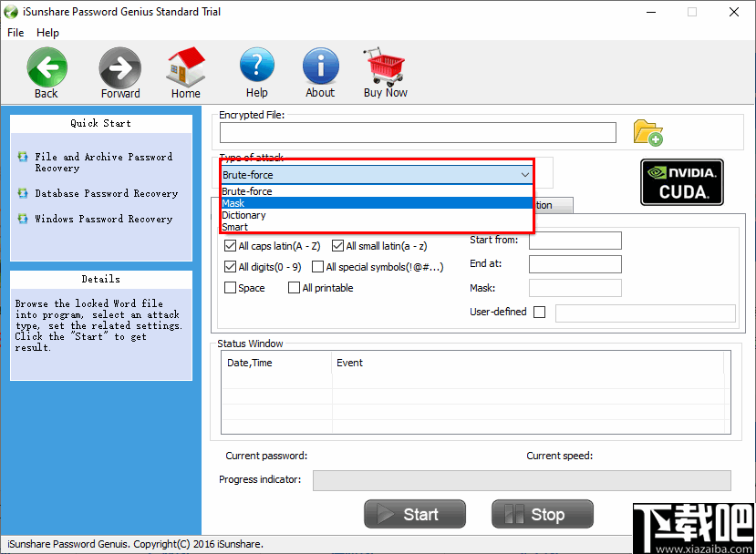The width and height of the screenshot is (756, 554).
Task: Uncheck All caps latin(A - Z)
Action: (x=230, y=246)
